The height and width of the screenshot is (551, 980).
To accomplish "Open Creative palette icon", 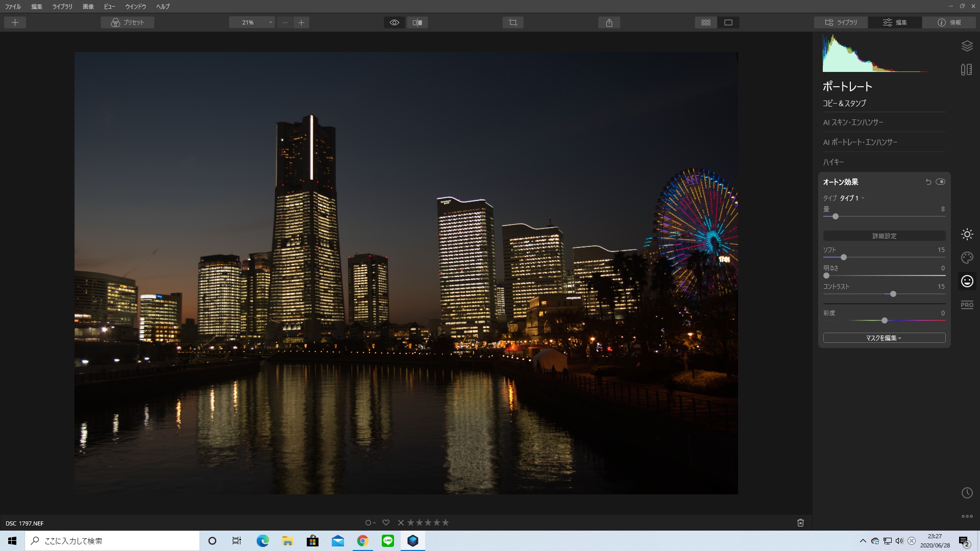I will click(967, 258).
